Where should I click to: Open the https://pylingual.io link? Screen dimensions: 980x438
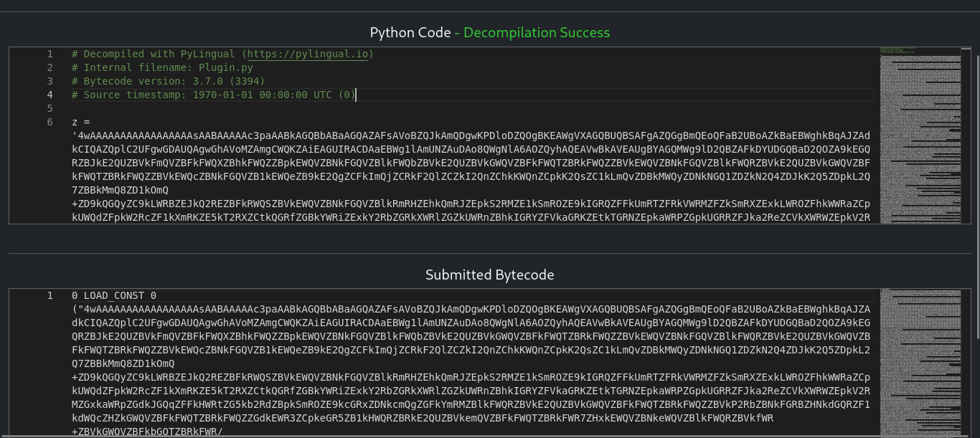click(307, 54)
